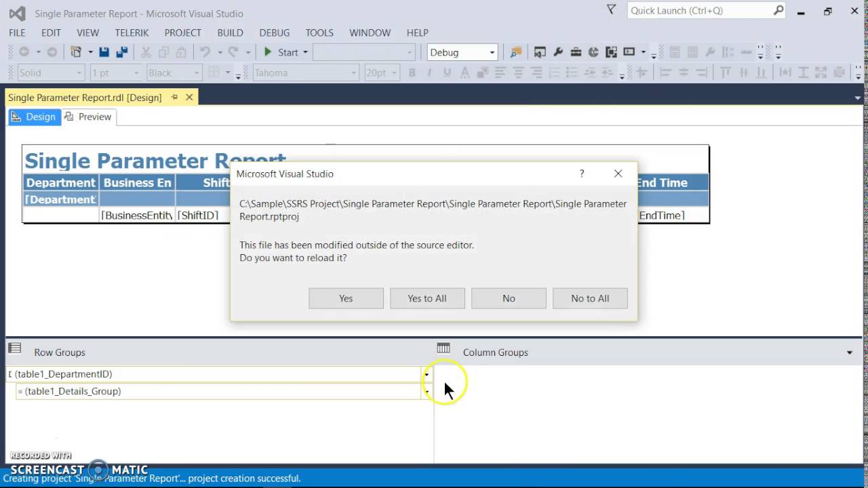868x488 pixels.
Task: Click the command window toolbar icon
Action: (629, 52)
